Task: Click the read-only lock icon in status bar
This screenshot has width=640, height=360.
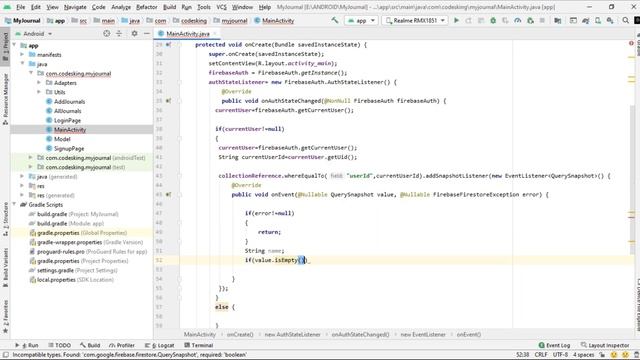Action: [x=602, y=355]
